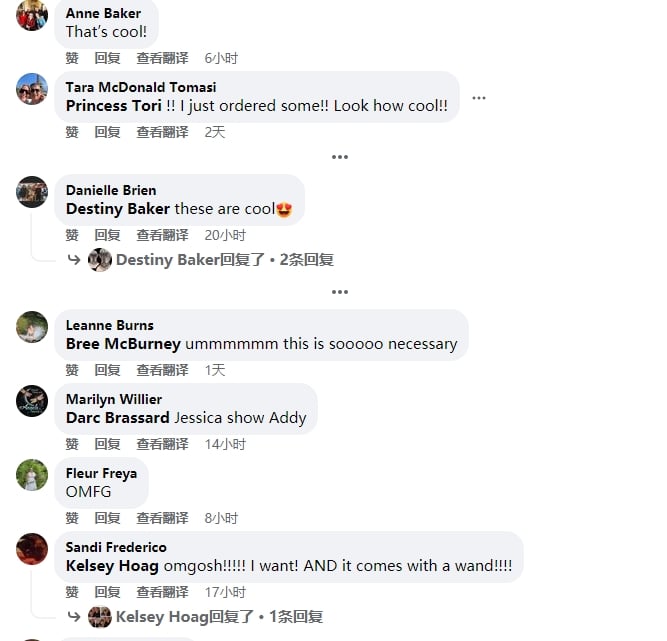Image resolution: width=667 pixels, height=641 pixels.
Task: Open Tara McDonald Tomasi's profile picture
Action: pos(32,89)
